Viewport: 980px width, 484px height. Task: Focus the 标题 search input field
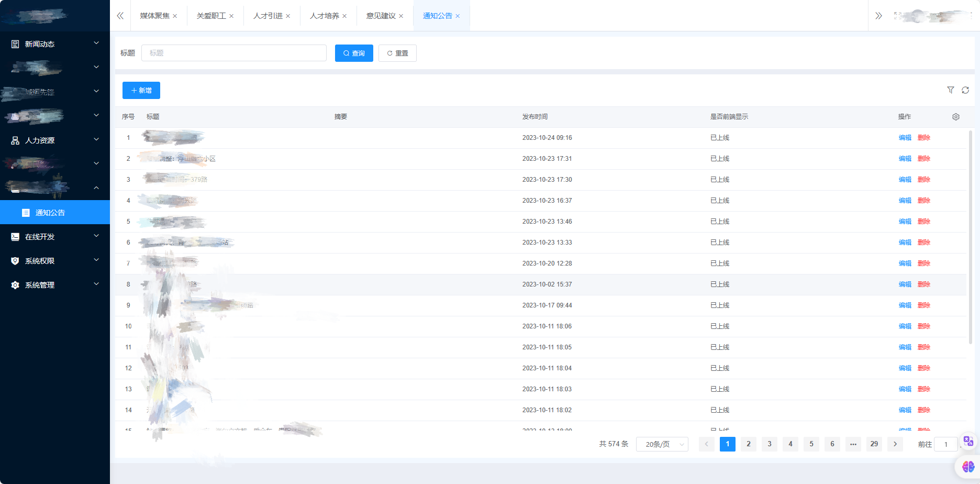coord(234,53)
